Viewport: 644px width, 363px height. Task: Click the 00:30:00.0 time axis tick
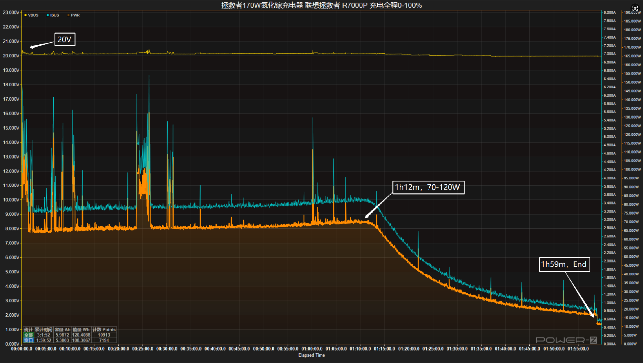tap(167, 349)
